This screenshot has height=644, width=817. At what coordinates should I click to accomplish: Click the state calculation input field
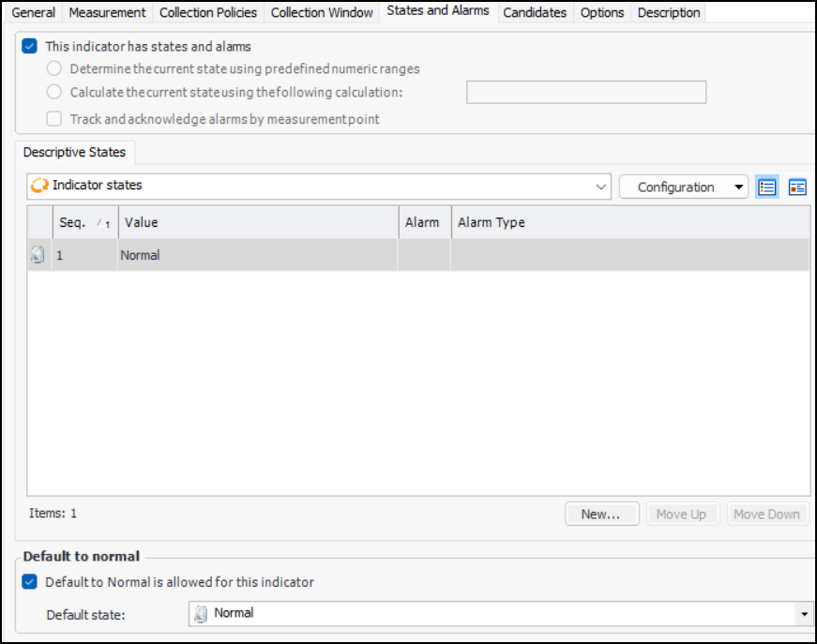point(586,92)
